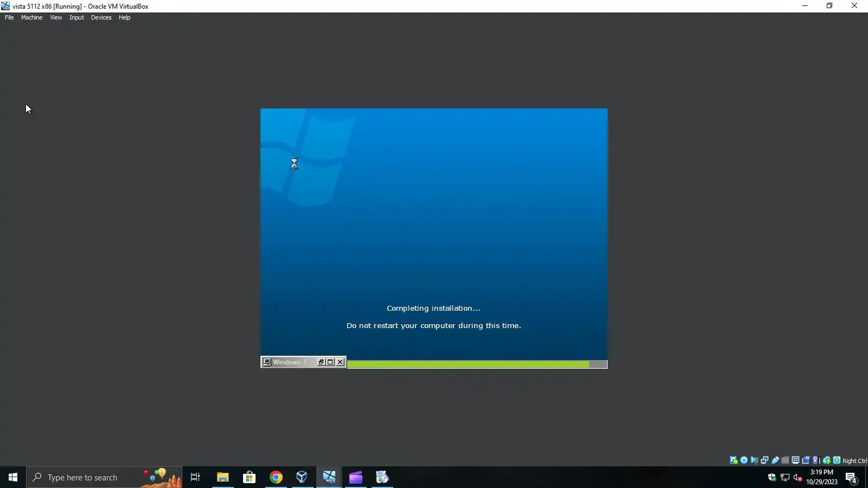The width and height of the screenshot is (868, 488).
Task: Maximize the minimized Windows window inside VM
Action: pos(330,362)
